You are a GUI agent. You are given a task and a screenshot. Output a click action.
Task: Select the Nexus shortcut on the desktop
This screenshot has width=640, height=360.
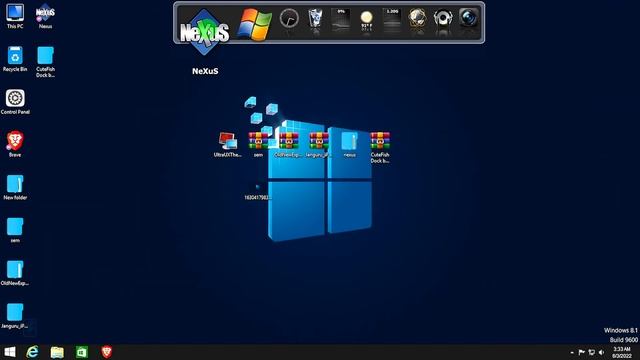(x=45, y=17)
